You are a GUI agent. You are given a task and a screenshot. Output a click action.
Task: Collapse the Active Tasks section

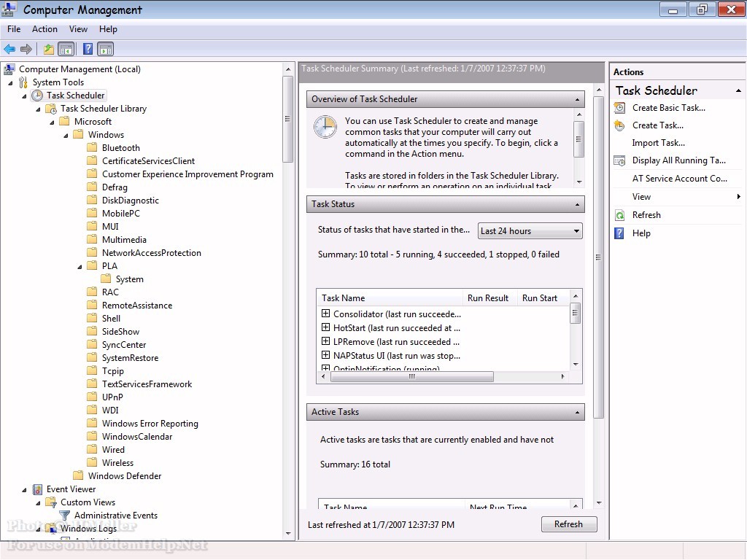pyautogui.click(x=578, y=413)
